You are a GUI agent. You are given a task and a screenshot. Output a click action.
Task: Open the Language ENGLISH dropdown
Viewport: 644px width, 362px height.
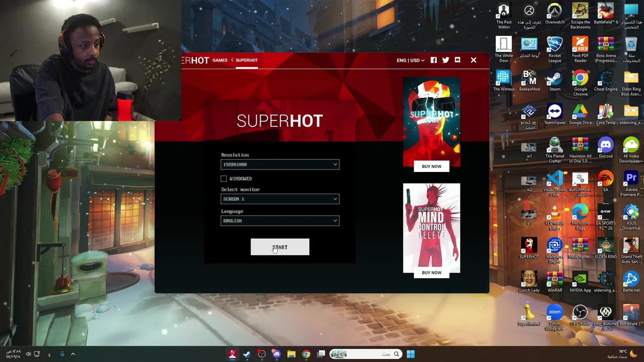coord(280,221)
